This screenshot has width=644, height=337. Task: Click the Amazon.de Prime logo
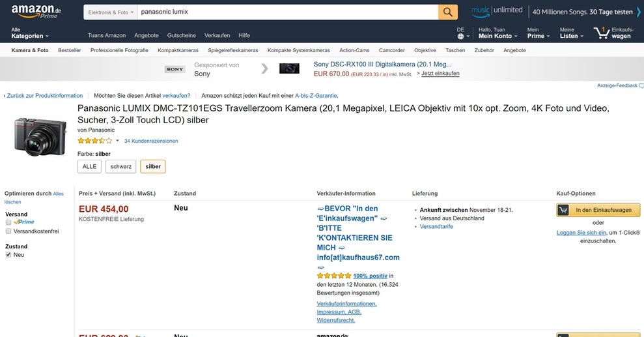pos(36,12)
